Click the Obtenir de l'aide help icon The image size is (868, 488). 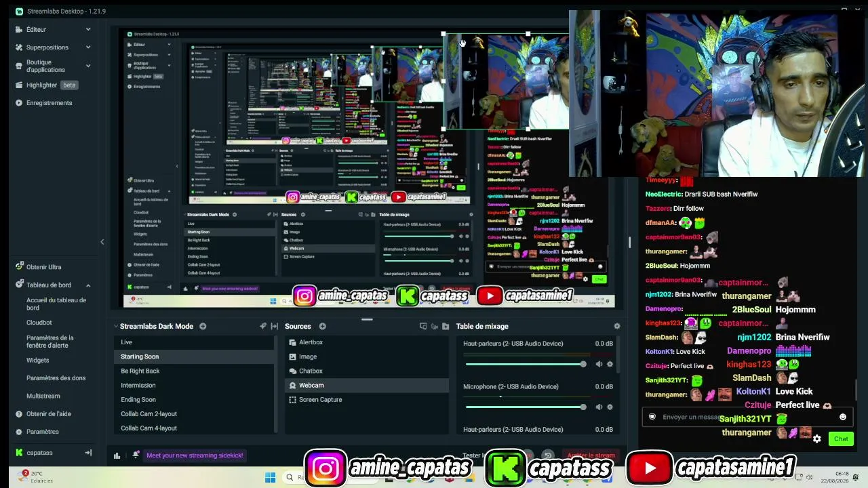19,413
